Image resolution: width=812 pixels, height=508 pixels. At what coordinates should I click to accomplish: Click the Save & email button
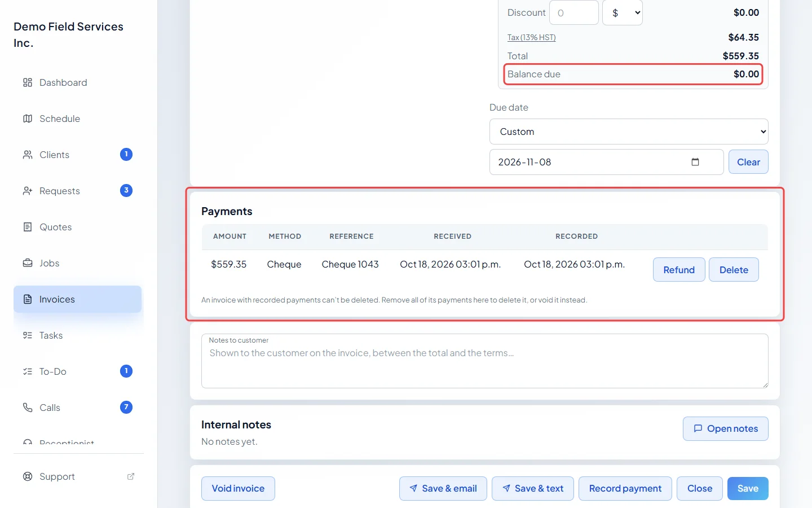point(443,488)
